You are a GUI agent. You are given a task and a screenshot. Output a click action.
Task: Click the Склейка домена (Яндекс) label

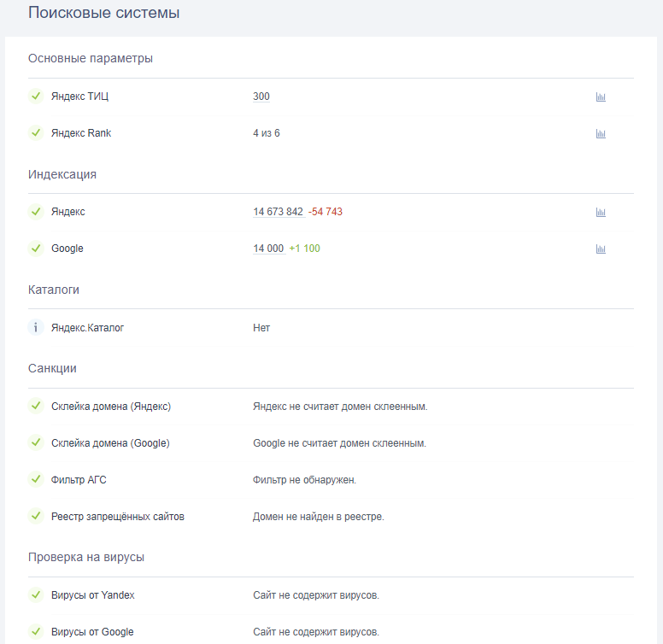click(x=111, y=406)
